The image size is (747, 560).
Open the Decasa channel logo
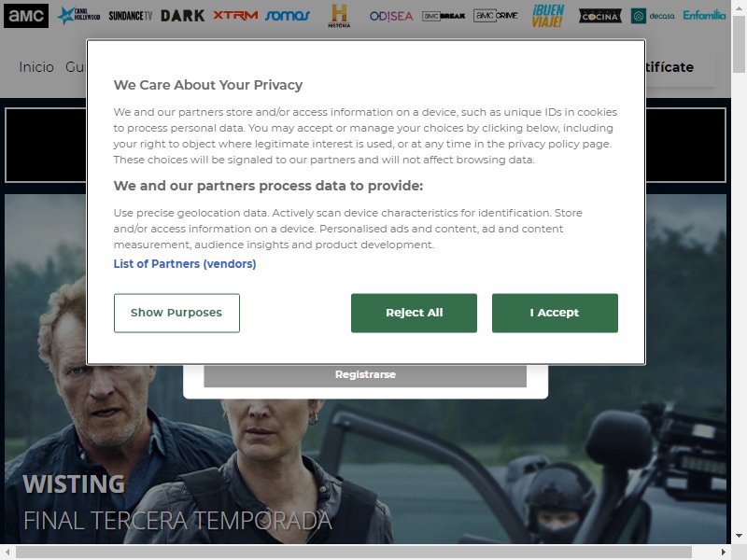pyautogui.click(x=653, y=16)
